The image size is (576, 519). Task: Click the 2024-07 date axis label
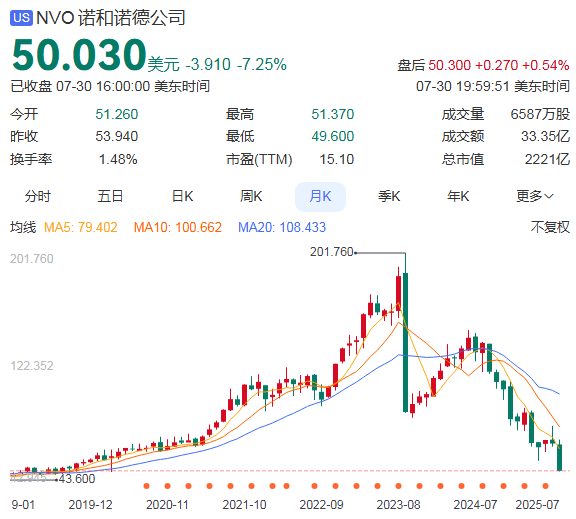coord(475,505)
